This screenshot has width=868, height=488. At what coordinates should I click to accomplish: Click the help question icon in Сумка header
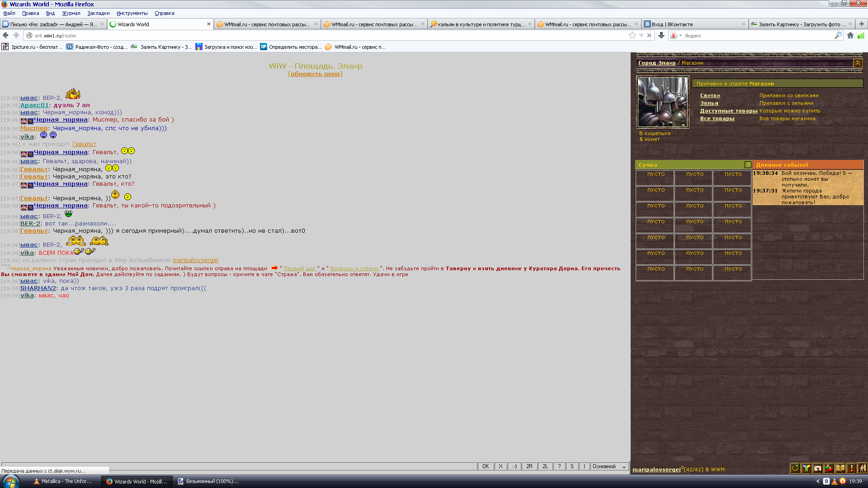tap(748, 164)
